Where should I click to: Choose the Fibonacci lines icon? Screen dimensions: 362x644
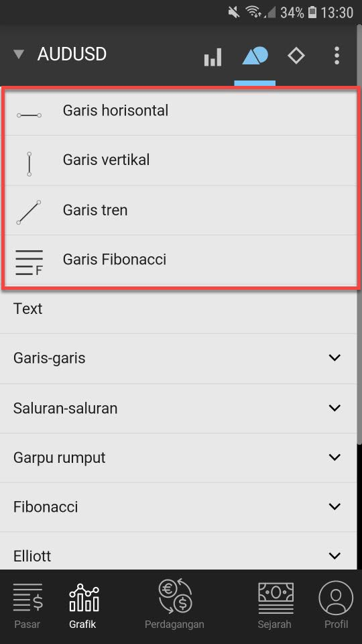click(29, 262)
